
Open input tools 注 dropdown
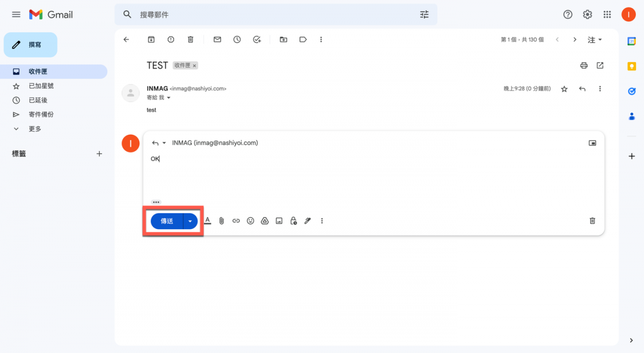pos(595,40)
